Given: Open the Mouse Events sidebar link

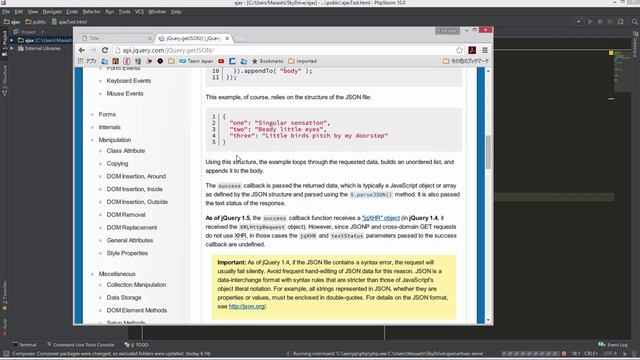Looking at the screenshot, I should pyautogui.click(x=125, y=93).
